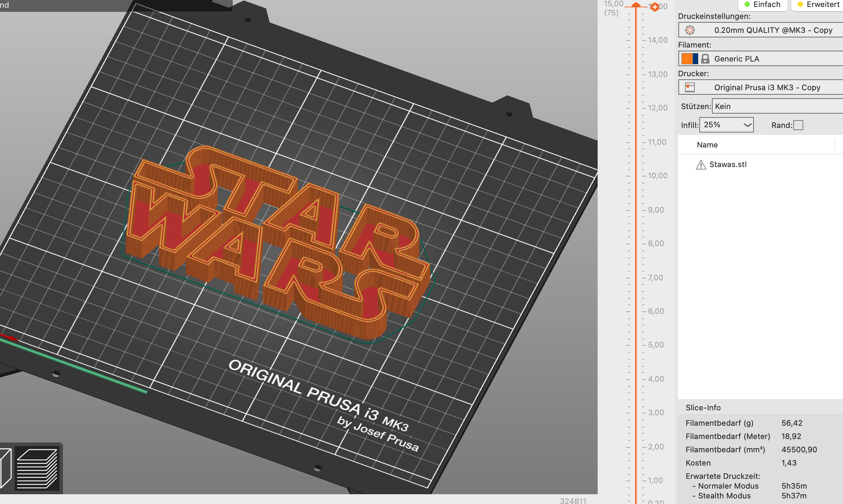
Task: Click Kosten value 1,43
Action: 789,463
